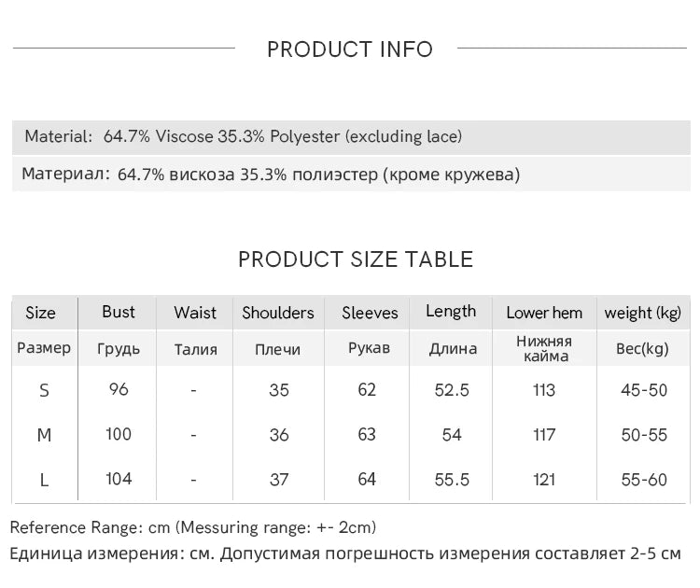
Task: Select the L size row label
Action: tap(44, 480)
